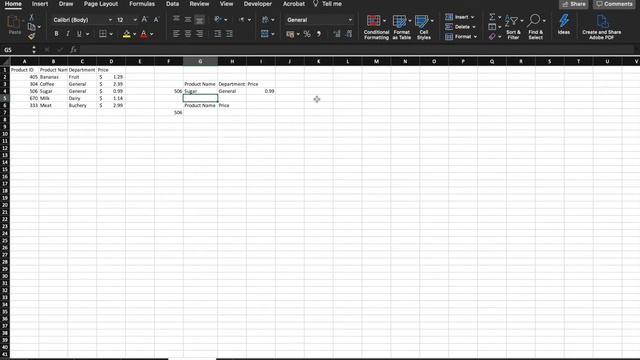The width and height of the screenshot is (640, 360).
Task: Open Sort & Filter menu
Action: pos(513,27)
